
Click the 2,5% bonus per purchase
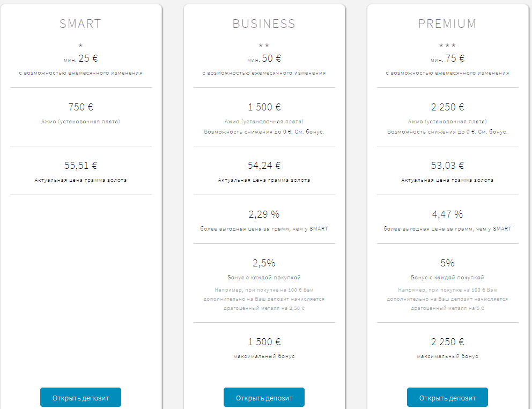[x=264, y=263]
